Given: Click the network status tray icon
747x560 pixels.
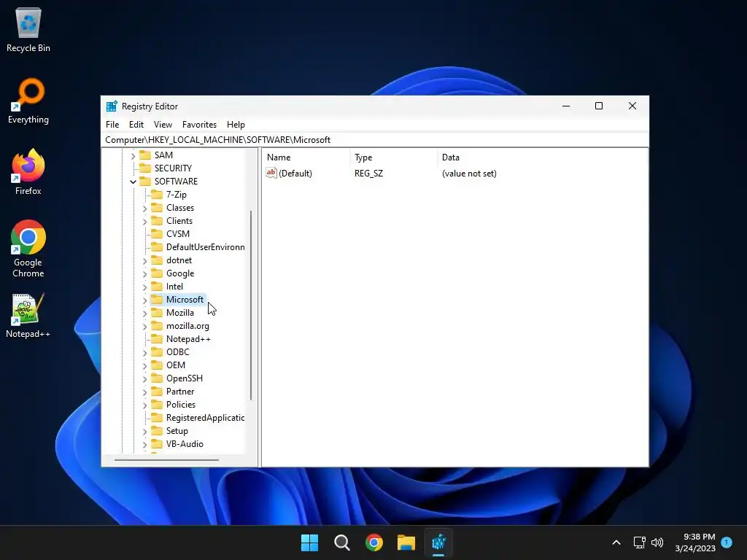Looking at the screenshot, I should click(639, 542).
